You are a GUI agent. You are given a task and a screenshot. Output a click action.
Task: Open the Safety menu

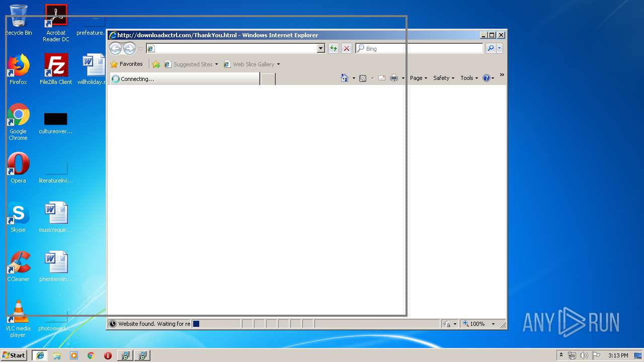click(x=443, y=78)
